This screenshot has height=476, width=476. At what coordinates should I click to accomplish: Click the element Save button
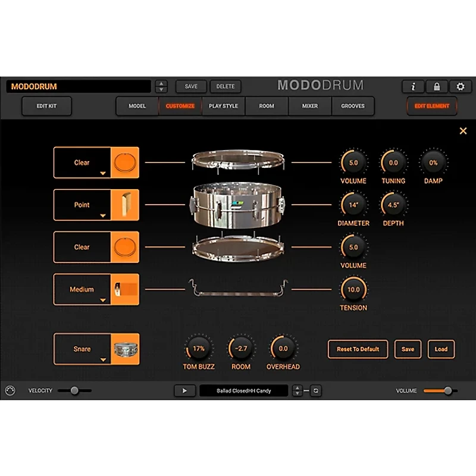[x=408, y=349]
